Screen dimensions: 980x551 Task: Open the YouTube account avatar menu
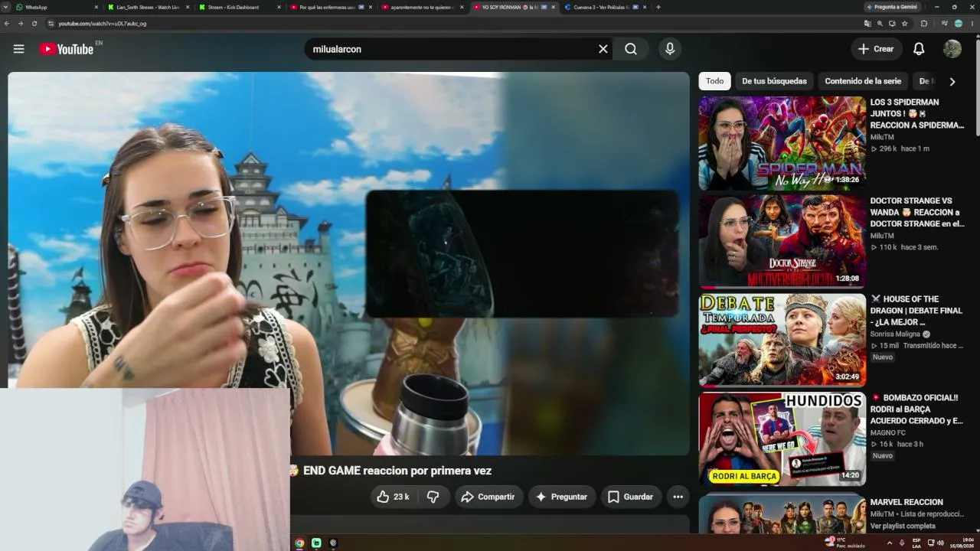[952, 49]
